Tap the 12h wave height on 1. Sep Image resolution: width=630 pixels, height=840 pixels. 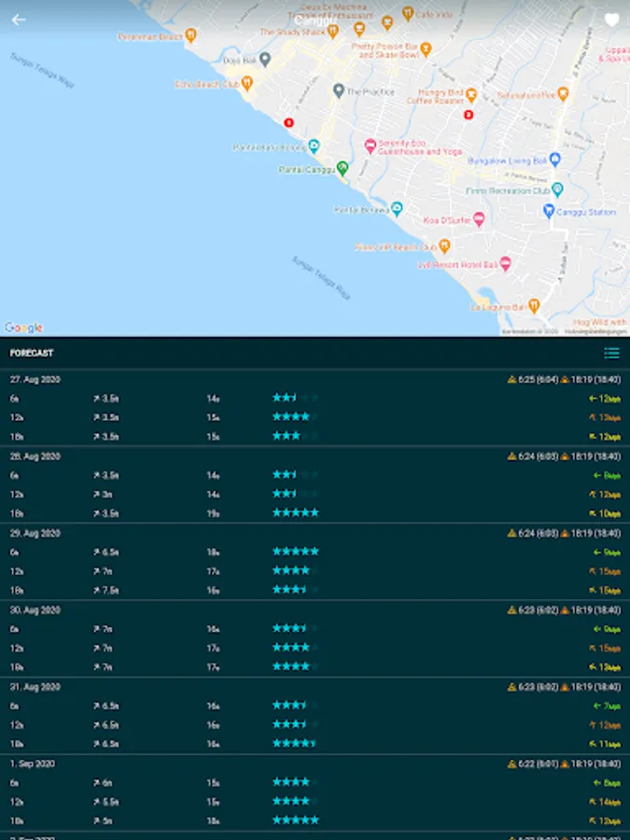point(106,802)
